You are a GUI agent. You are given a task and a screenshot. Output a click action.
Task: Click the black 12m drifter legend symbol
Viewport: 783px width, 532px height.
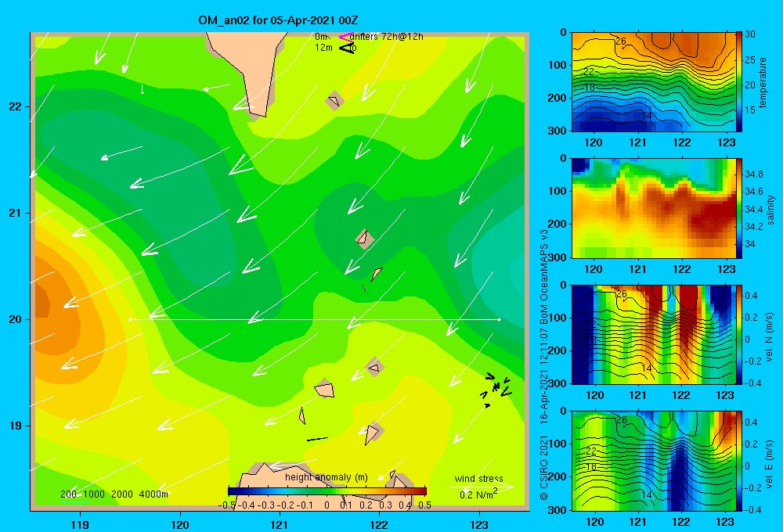346,48
